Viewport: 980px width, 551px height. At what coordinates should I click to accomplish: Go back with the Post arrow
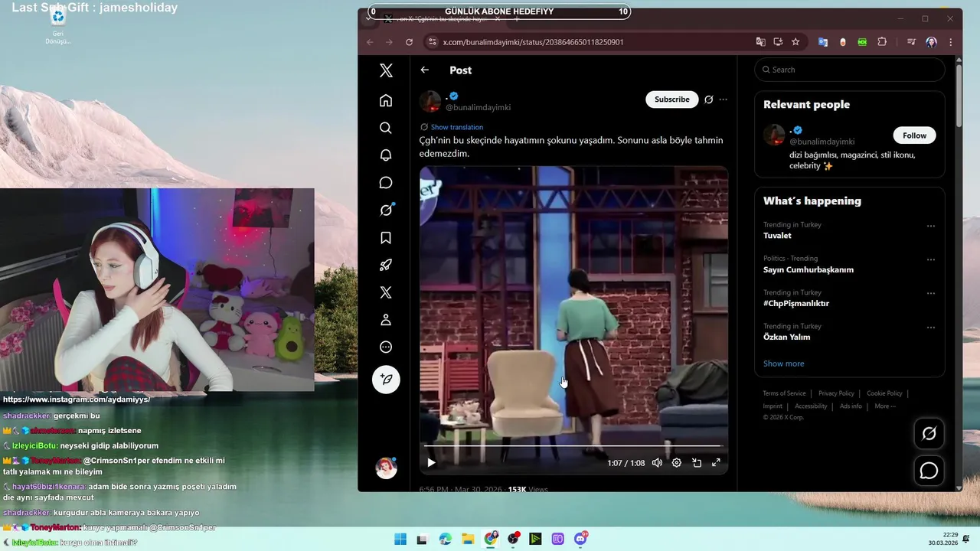(425, 70)
